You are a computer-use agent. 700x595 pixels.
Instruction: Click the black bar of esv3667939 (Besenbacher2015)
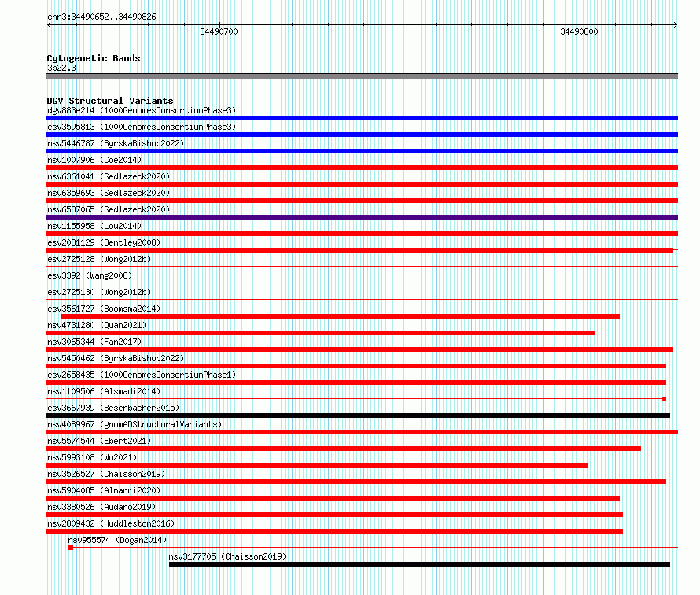358,416
